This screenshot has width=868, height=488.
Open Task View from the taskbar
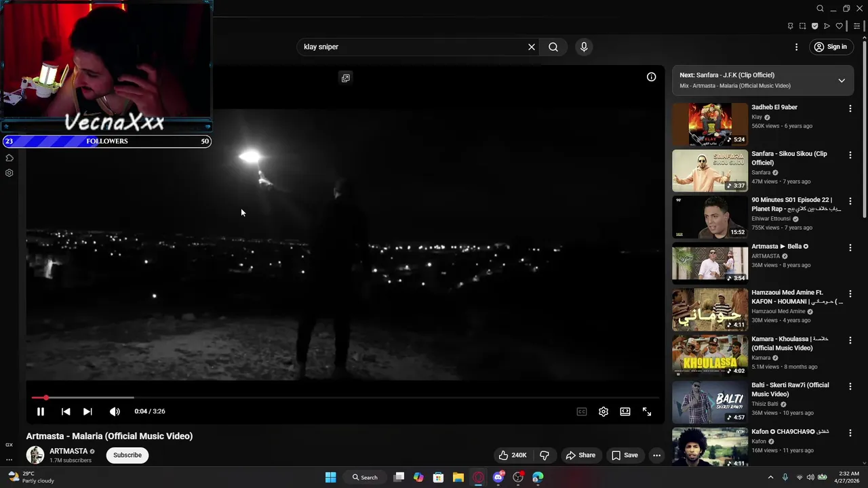coord(399,477)
